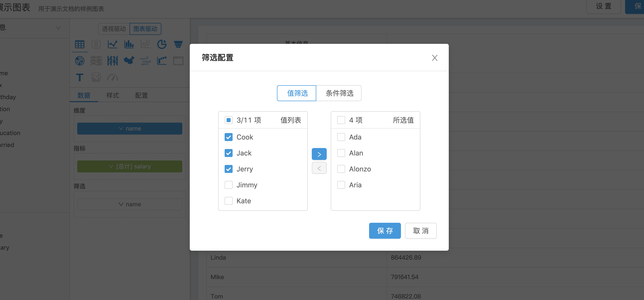Check the Jimmy checkbox
This screenshot has width=644, height=300.
coord(228,185)
